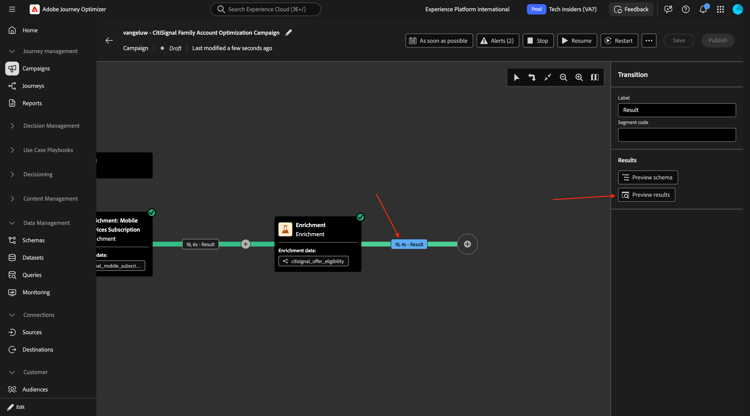Click the Experience Platform International org name
This screenshot has height=416, width=750.
click(x=467, y=9)
